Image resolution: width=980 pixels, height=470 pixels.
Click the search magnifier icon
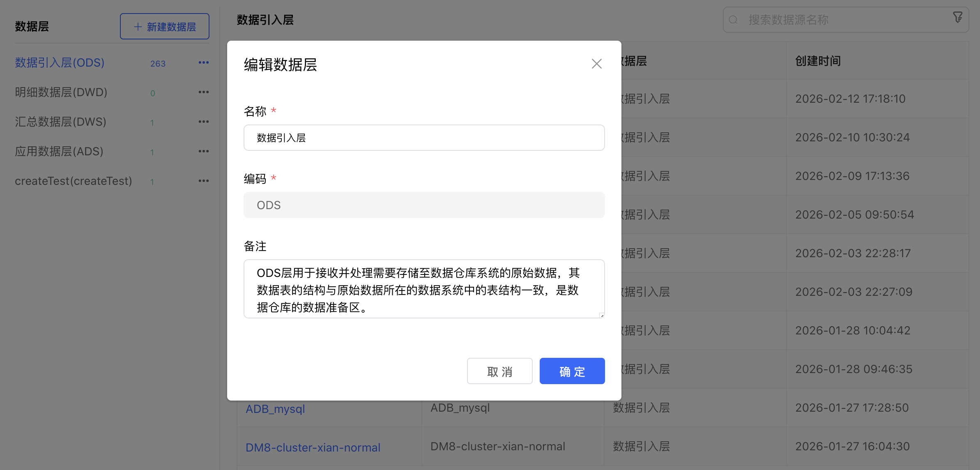733,20
